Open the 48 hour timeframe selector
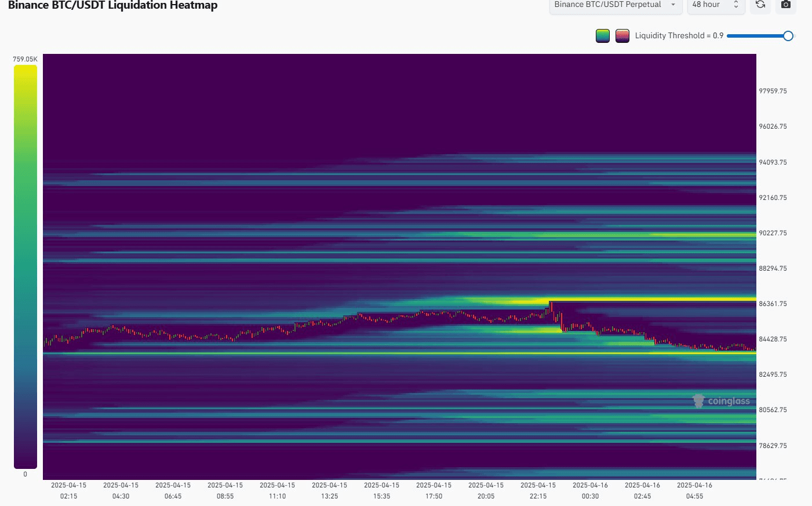 [x=716, y=5]
